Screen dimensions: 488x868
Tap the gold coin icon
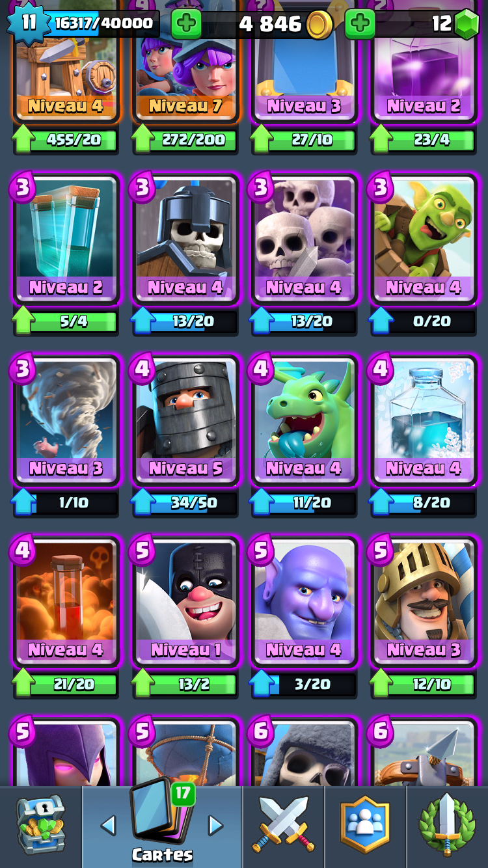click(x=319, y=25)
